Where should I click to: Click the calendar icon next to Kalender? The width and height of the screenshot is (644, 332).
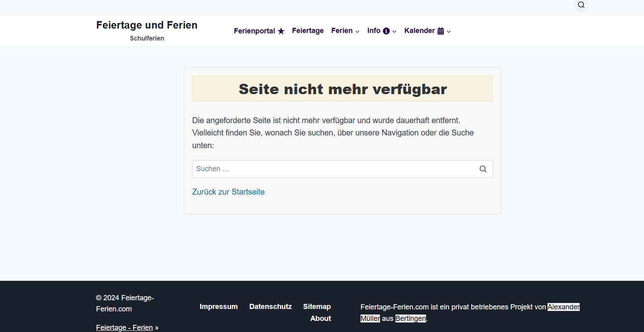(x=441, y=31)
